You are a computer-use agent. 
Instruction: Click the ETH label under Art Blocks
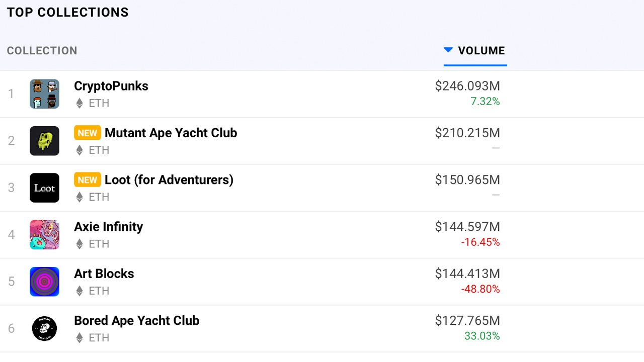[99, 291]
